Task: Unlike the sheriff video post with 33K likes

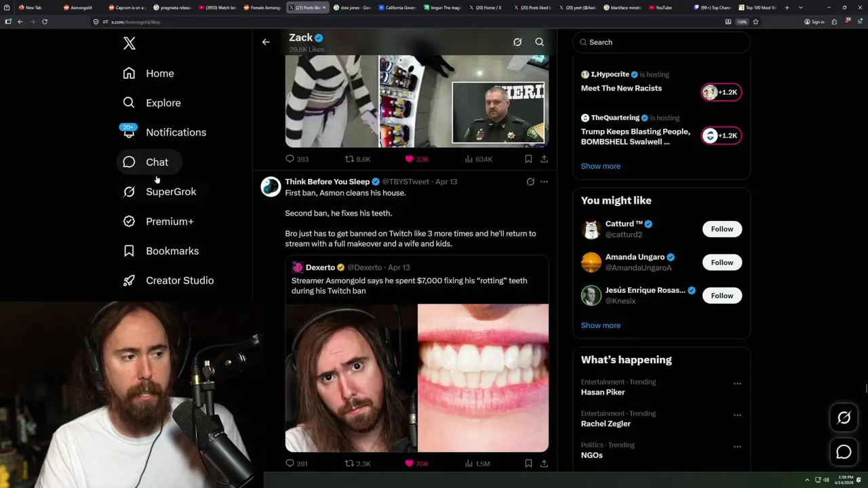Action: [416, 159]
